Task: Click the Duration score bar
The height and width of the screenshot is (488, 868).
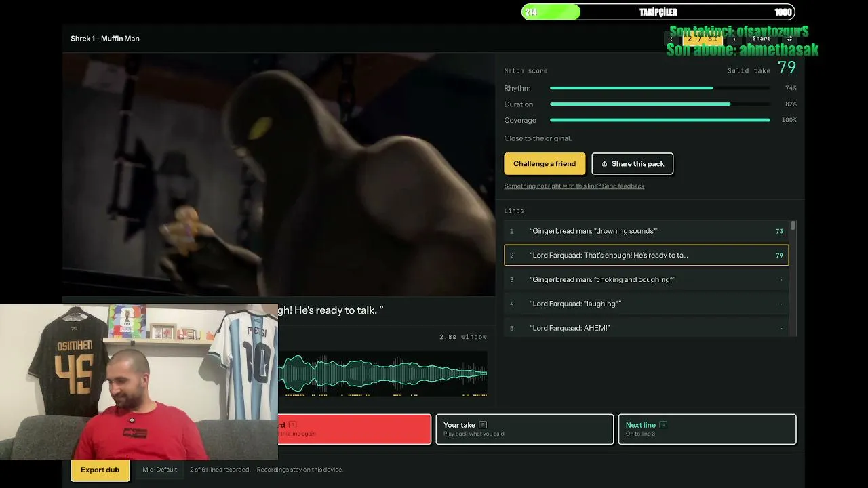Action: tap(660, 104)
